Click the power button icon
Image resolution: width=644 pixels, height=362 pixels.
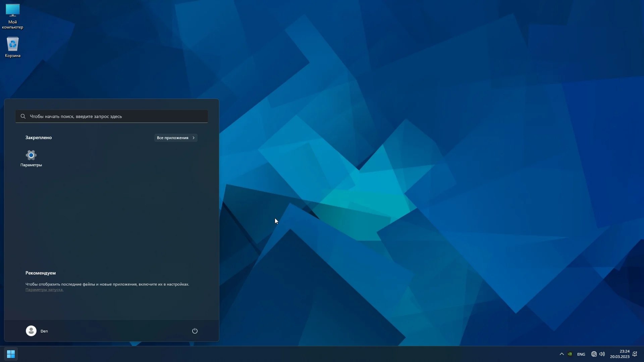pos(195,331)
